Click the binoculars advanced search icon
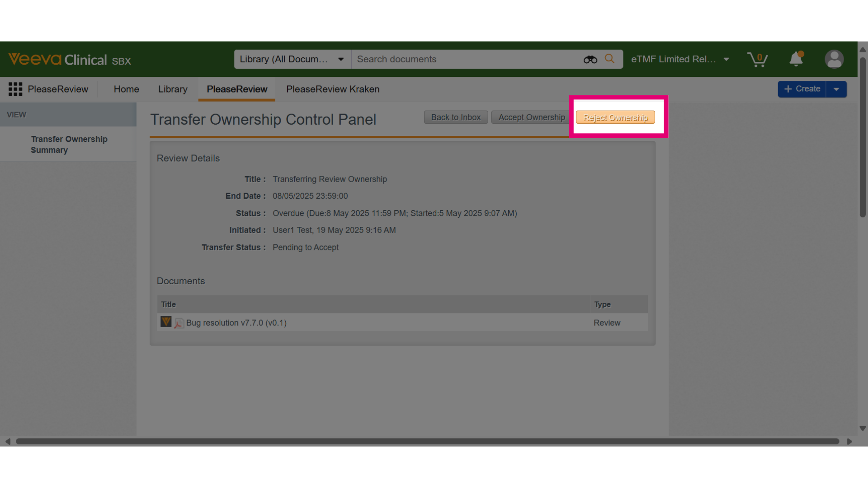The width and height of the screenshot is (868, 488). click(590, 59)
